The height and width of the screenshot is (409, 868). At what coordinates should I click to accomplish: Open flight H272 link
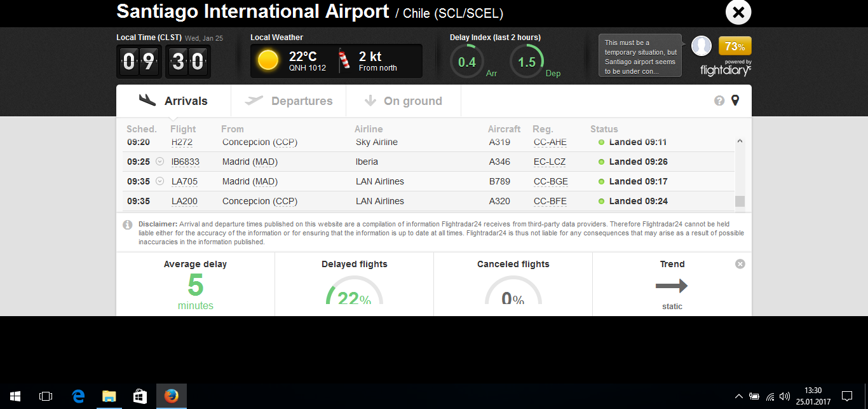tap(182, 142)
